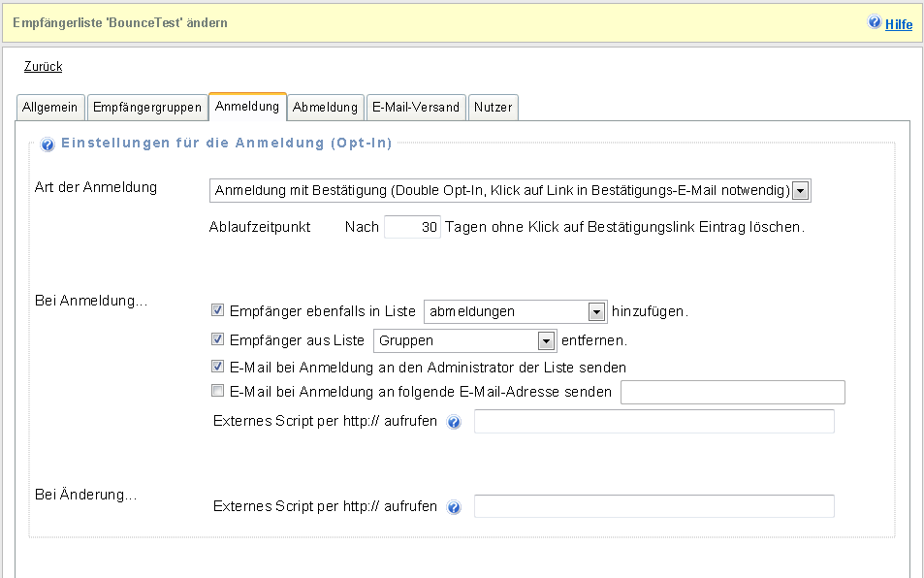Click the Zurück link

coord(43,67)
